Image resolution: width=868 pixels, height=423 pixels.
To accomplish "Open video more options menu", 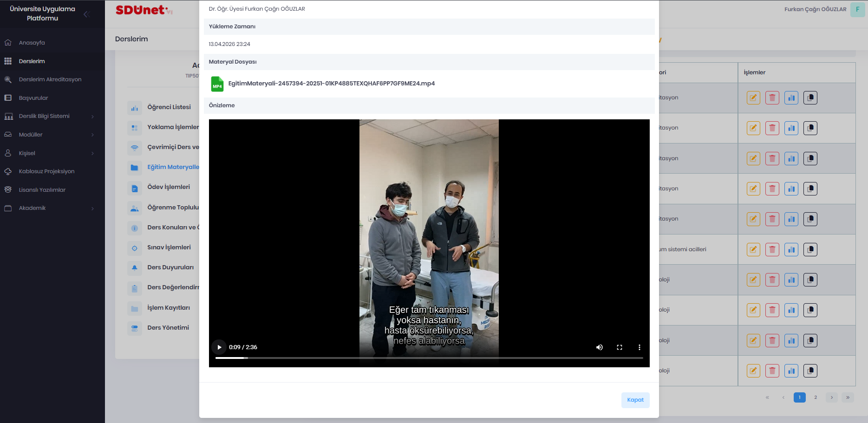I will pos(640,347).
